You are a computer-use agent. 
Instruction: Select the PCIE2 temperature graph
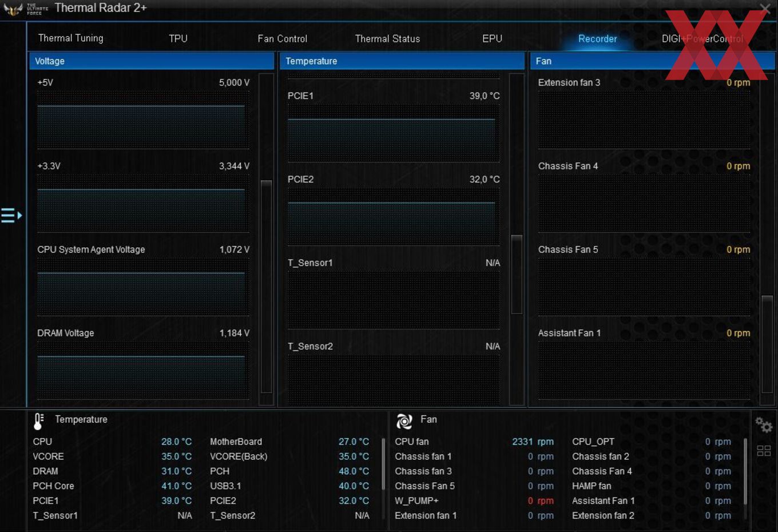pyautogui.click(x=394, y=216)
